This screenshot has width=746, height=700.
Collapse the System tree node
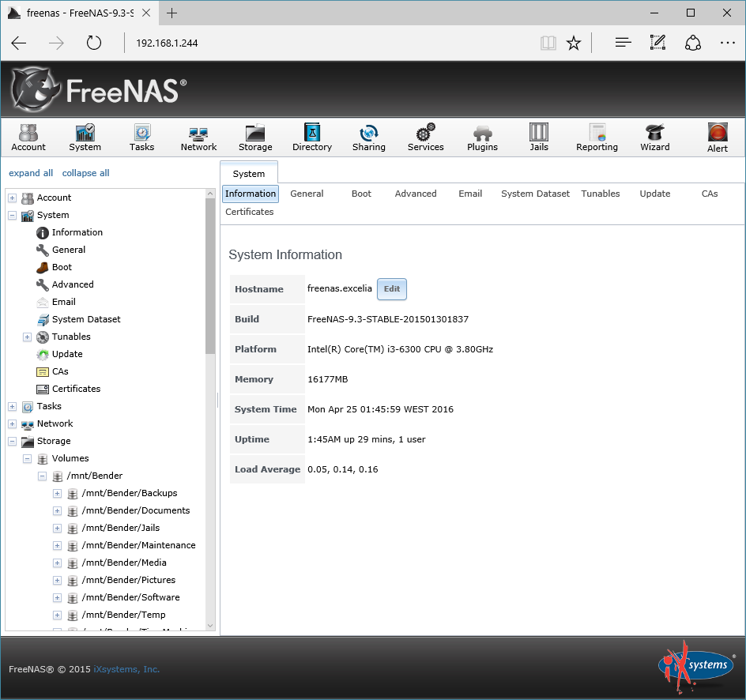13,216
